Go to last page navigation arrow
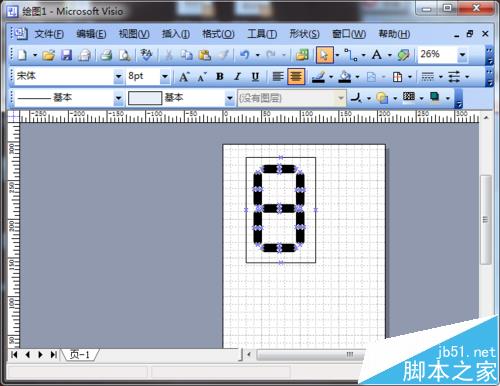Image resolution: width=500 pixels, height=386 pixels. 53,355
